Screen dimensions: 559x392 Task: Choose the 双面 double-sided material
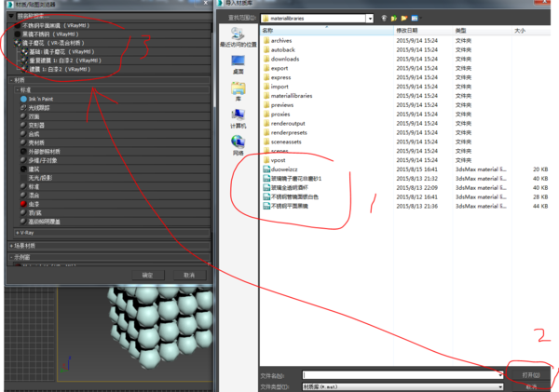click(x=30, y=116)
